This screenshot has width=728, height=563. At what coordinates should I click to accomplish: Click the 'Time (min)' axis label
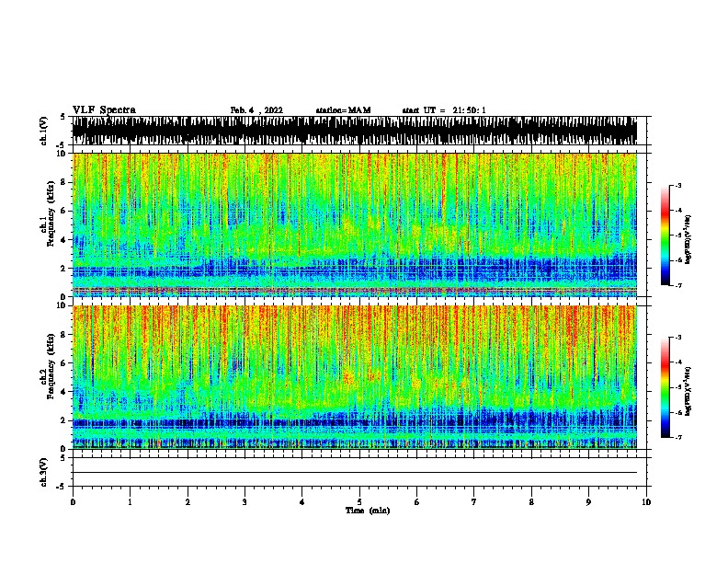click(x=368, y=511)
